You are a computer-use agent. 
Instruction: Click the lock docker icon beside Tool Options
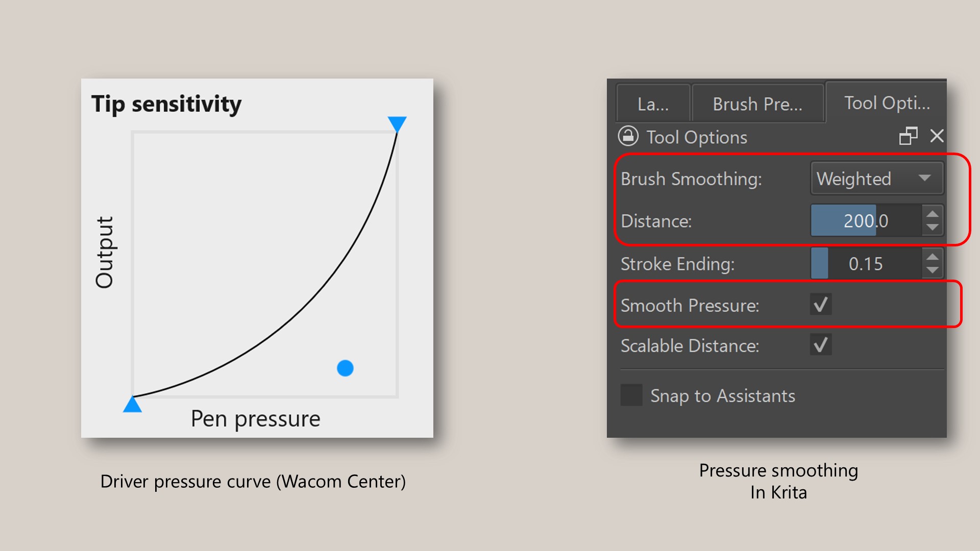(x=628, y=136)
